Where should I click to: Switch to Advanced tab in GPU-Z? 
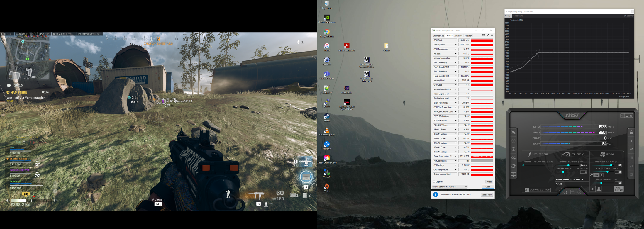pos(458,36)
